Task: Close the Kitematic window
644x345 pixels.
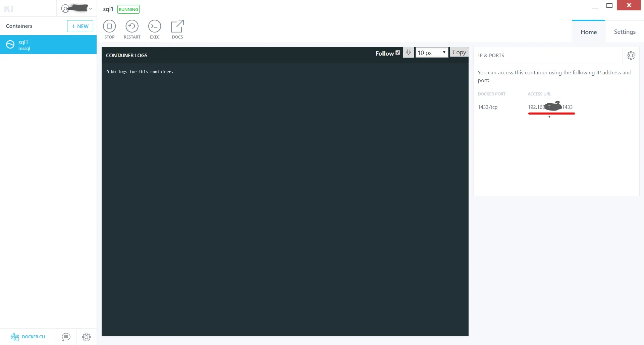Action: point(629,5)
